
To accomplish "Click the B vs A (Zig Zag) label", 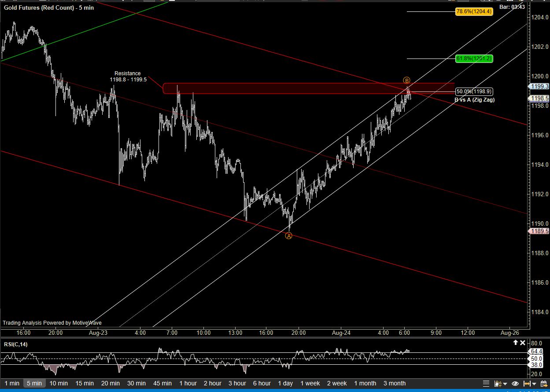I will click(474, 100).
